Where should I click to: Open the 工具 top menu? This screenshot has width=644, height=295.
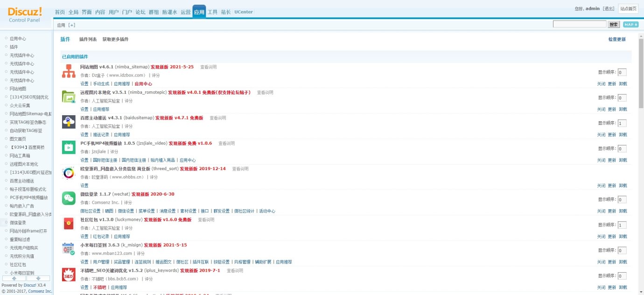pos(212,12)
